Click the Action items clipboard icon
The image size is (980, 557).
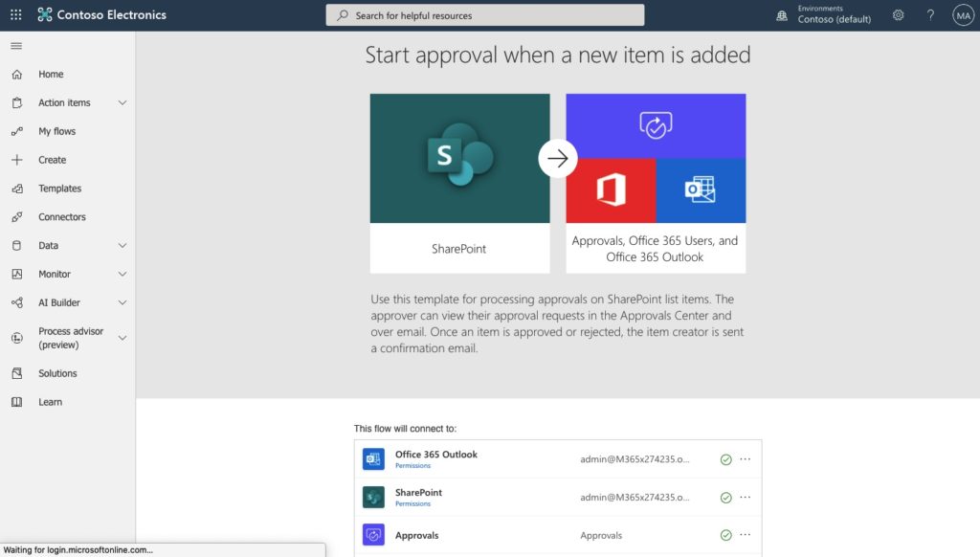point(17,102)
